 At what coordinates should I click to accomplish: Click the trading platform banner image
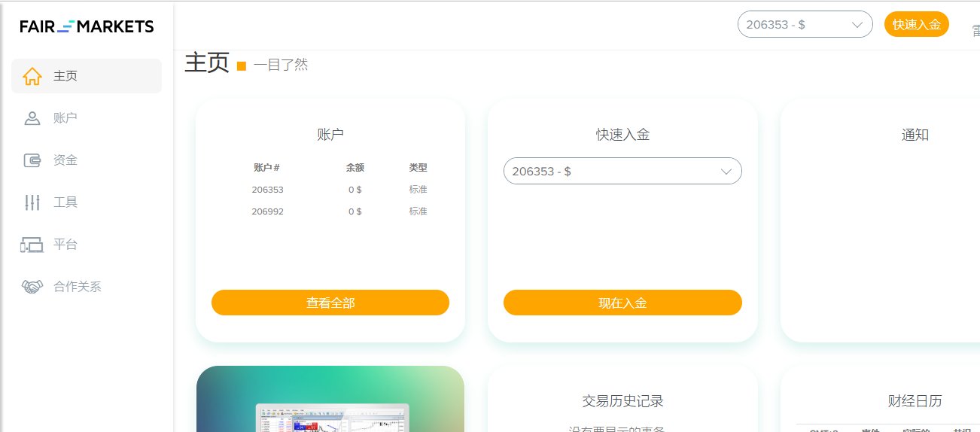click(330, 399)
